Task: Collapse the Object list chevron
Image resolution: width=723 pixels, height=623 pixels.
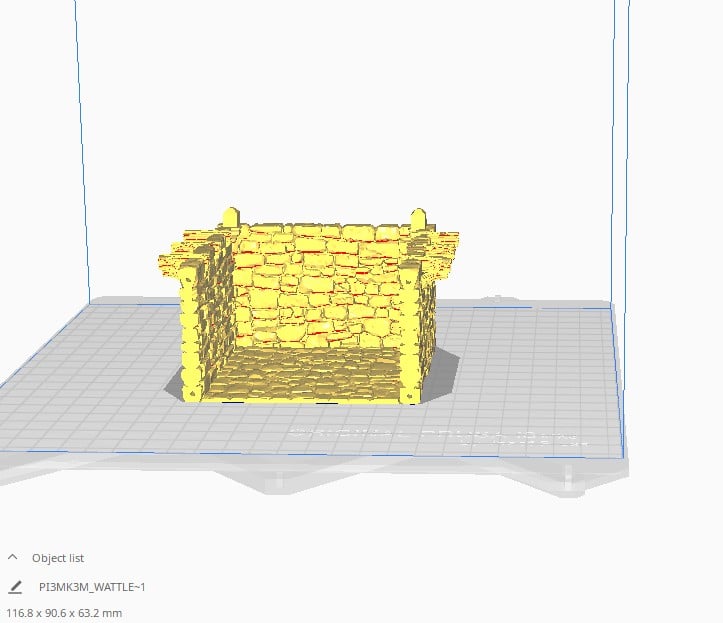Action: (13, 557)
